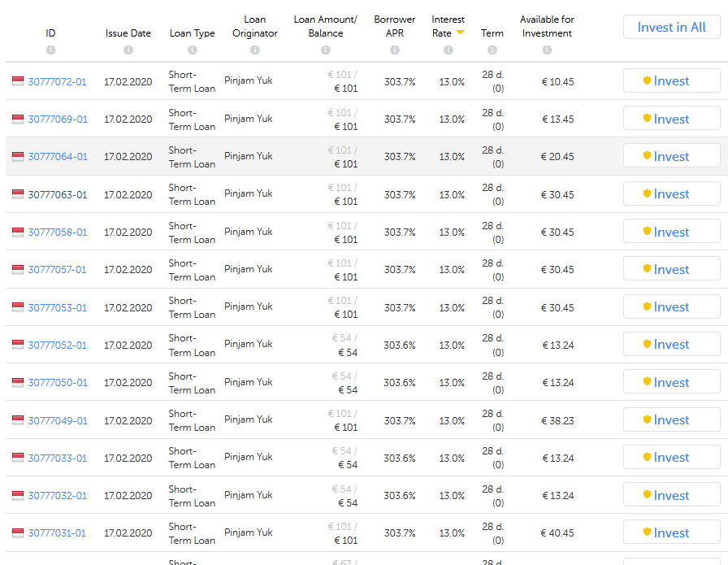Viewport: 728px width, 565px height.
Task: Click the info icon under Loan Type
Action: (193, 50)
